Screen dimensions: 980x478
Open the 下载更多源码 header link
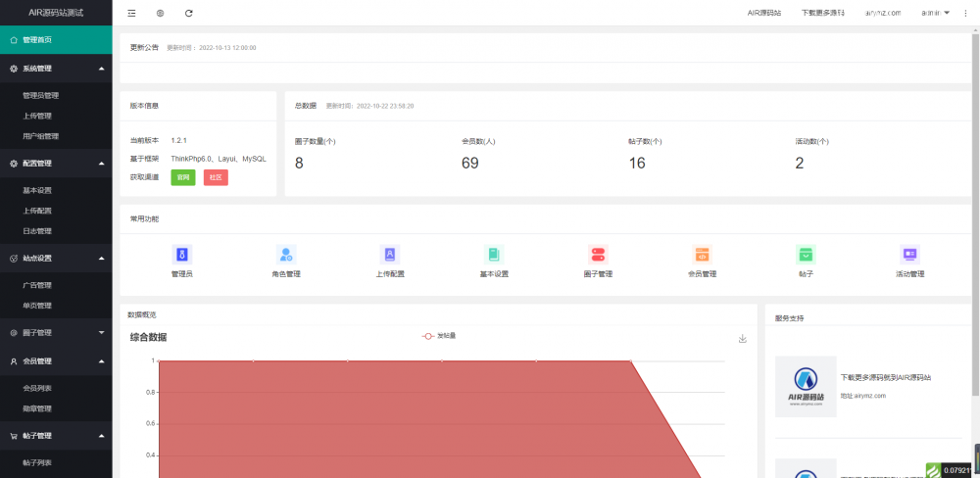pyautogui.click(x=822, y=13)
